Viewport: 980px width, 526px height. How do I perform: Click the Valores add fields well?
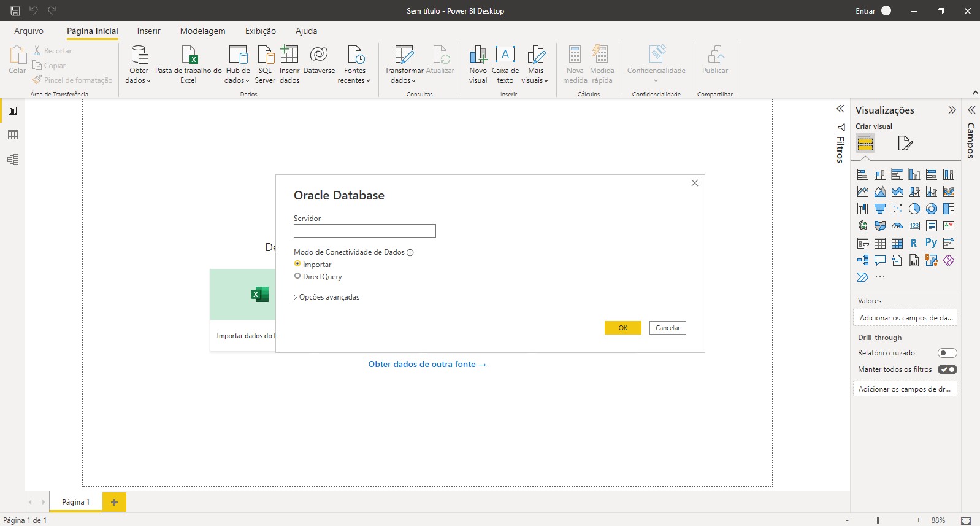[x=905, y=318]
